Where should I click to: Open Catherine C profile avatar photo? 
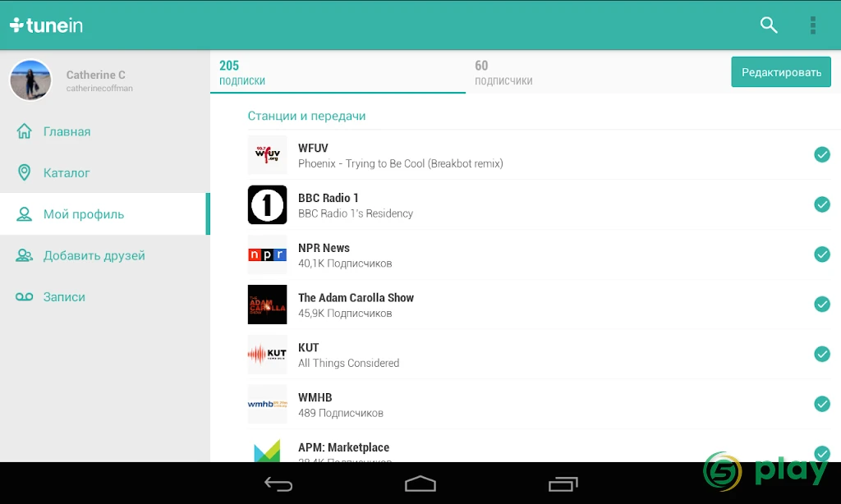[x=30, y=80]
